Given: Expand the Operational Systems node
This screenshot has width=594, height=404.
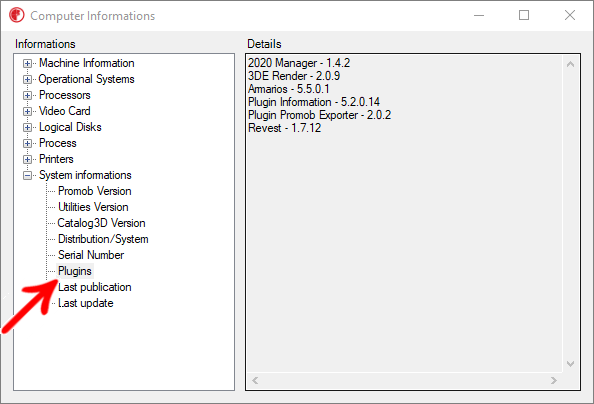Looking at the screenshot, I should tap(27, 79).
